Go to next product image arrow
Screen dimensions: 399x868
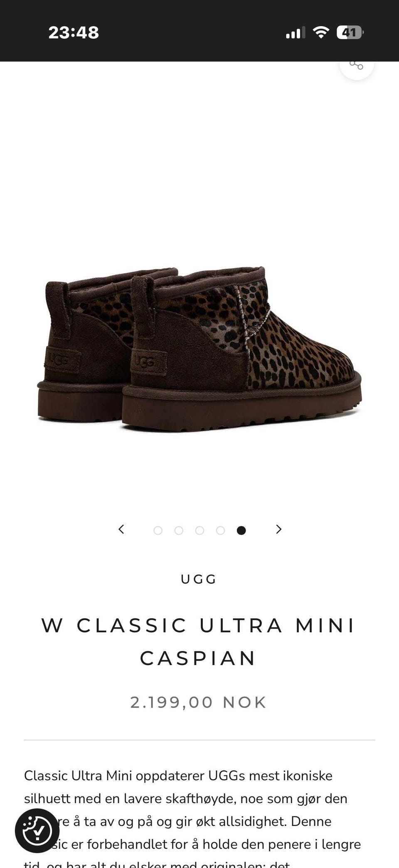[x=278, y=529]
